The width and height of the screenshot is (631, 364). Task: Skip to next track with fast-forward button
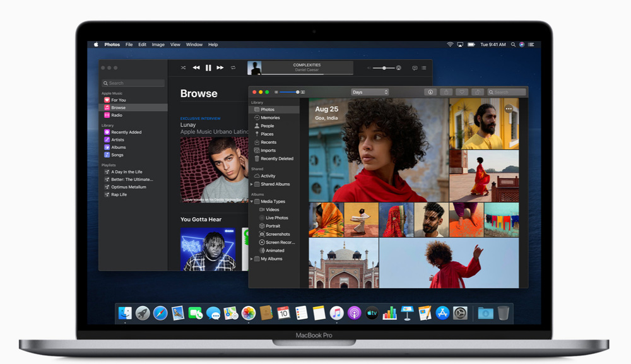point(220,68)
